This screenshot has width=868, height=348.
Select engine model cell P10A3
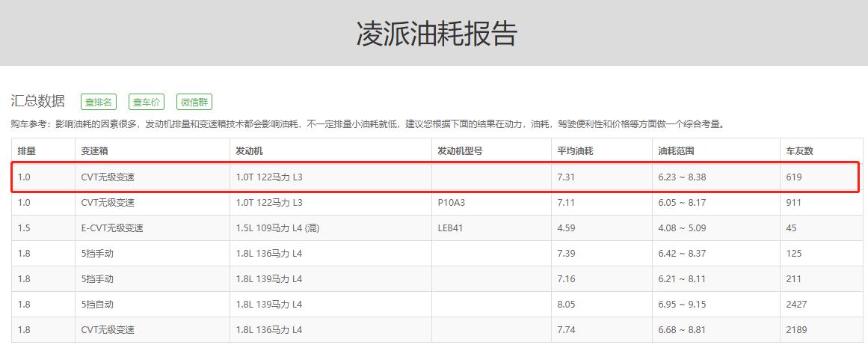[451, 203]
